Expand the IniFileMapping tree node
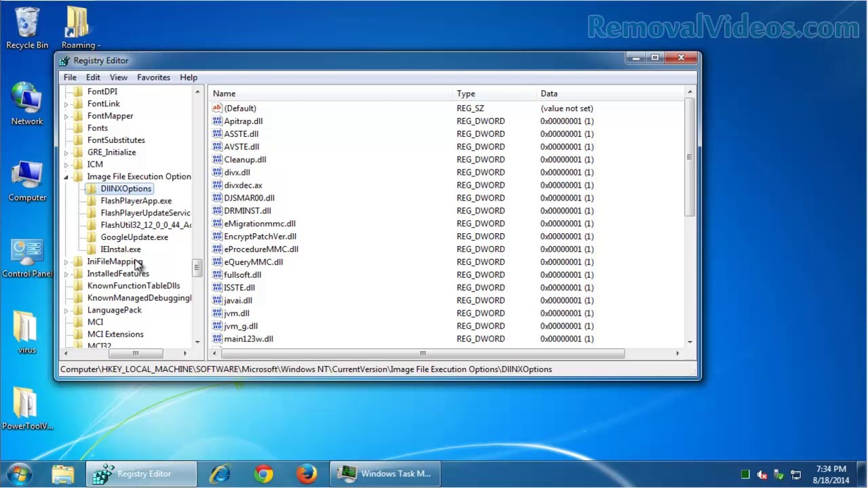The image size is (868, 488). pyautogui.click(x=66, y=262)
